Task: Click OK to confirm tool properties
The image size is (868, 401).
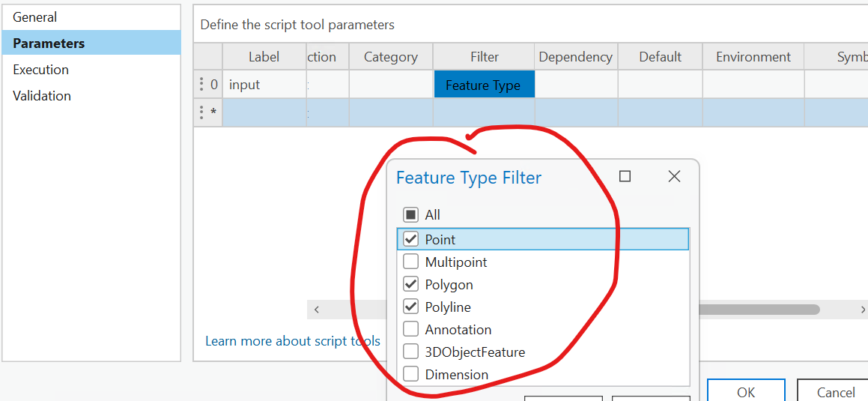Action: tap(745, 392)
